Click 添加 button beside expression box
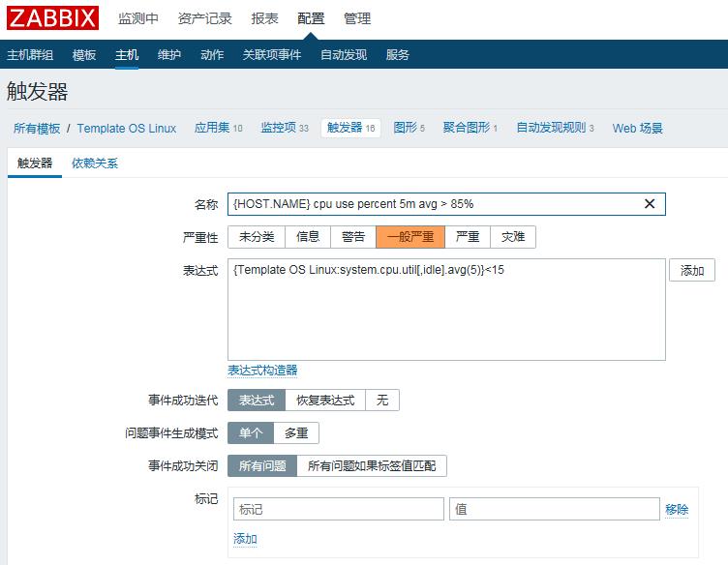The width and height of the screenshot is (728, 565). point(692,270)
